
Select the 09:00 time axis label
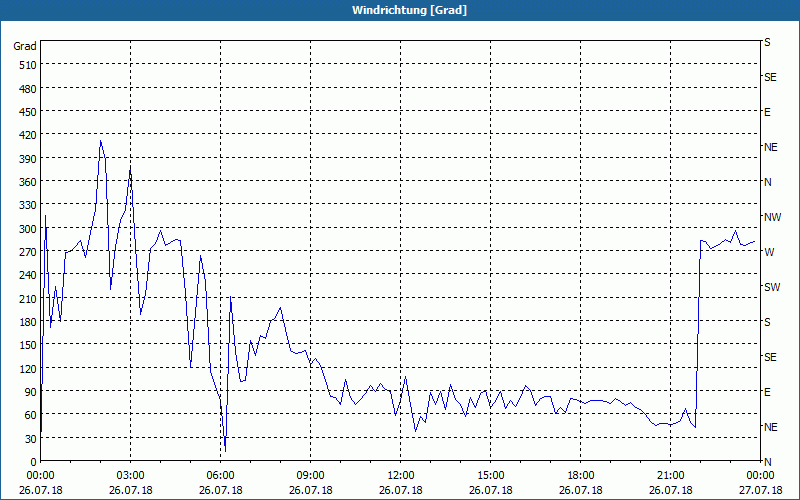(310, 476)
